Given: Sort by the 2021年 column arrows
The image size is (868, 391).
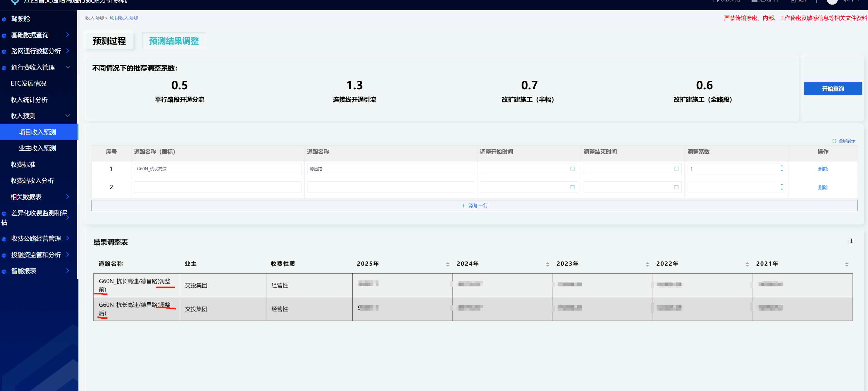Looking at the screenshot, I should [846, 264].
